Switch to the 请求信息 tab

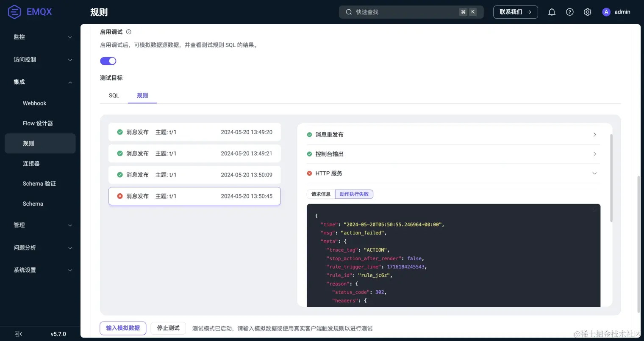click(321, 194)
